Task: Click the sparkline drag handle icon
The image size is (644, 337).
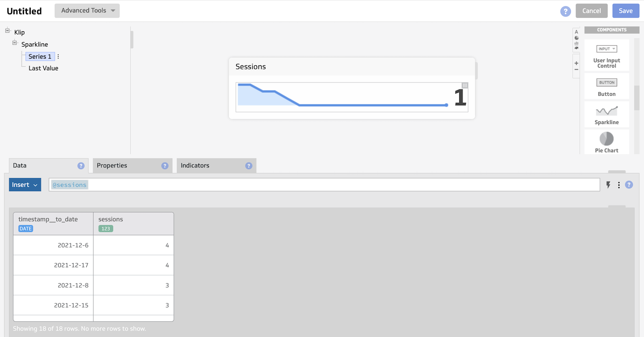Action: [x=465, y=85]
